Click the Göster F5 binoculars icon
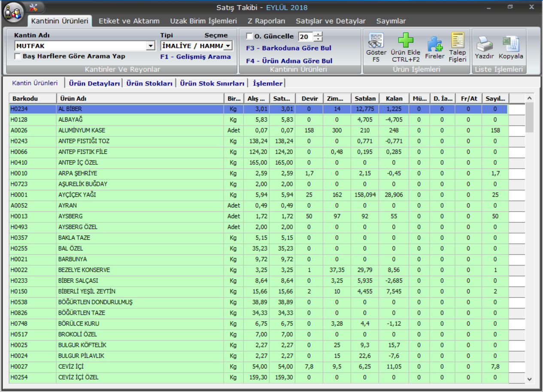Image resolution: width=543 pixels, height=392 pixels. point(376,42)
